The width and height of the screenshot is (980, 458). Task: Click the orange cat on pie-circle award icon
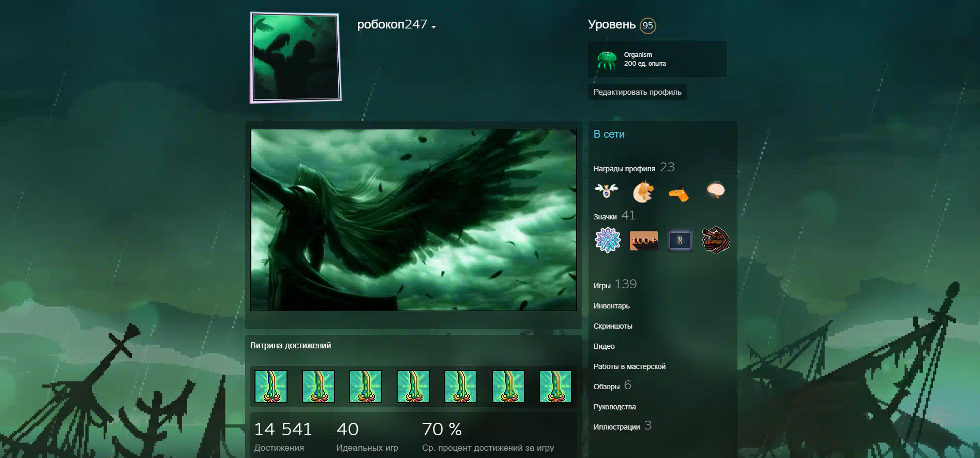[x=643, y=191]
